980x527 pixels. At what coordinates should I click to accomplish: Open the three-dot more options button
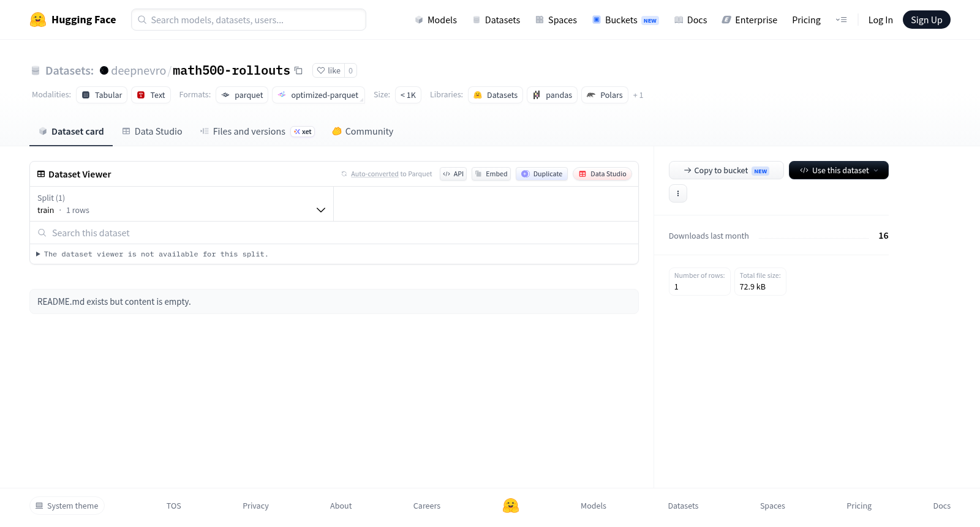click(678, 193)
